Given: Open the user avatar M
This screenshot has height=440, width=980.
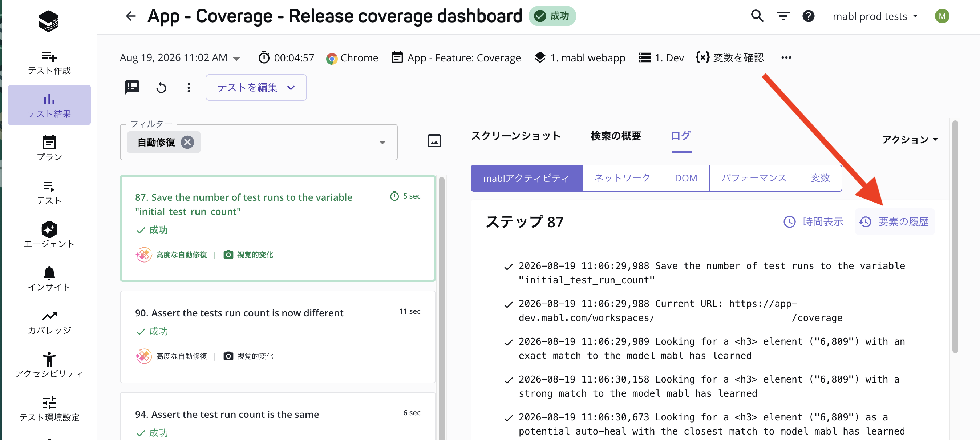Looking at the screenshot, I should pos(941,16).
